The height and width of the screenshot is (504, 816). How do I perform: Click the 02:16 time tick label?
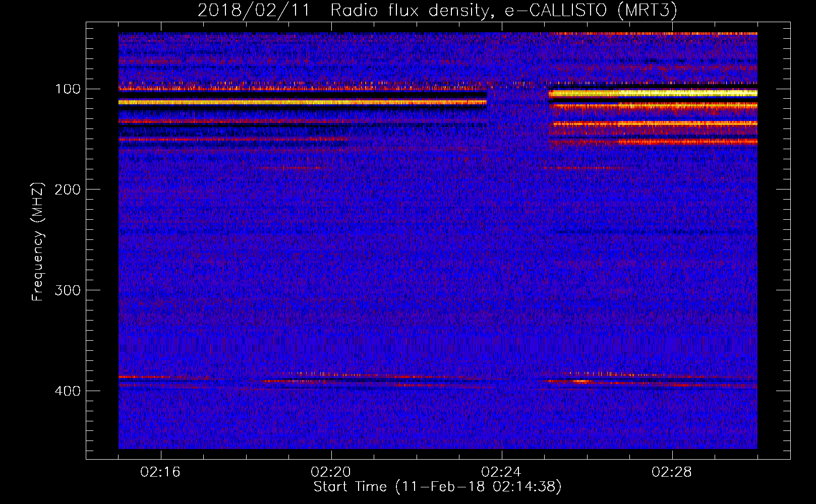pyautogui.click(x=160, y=472)
